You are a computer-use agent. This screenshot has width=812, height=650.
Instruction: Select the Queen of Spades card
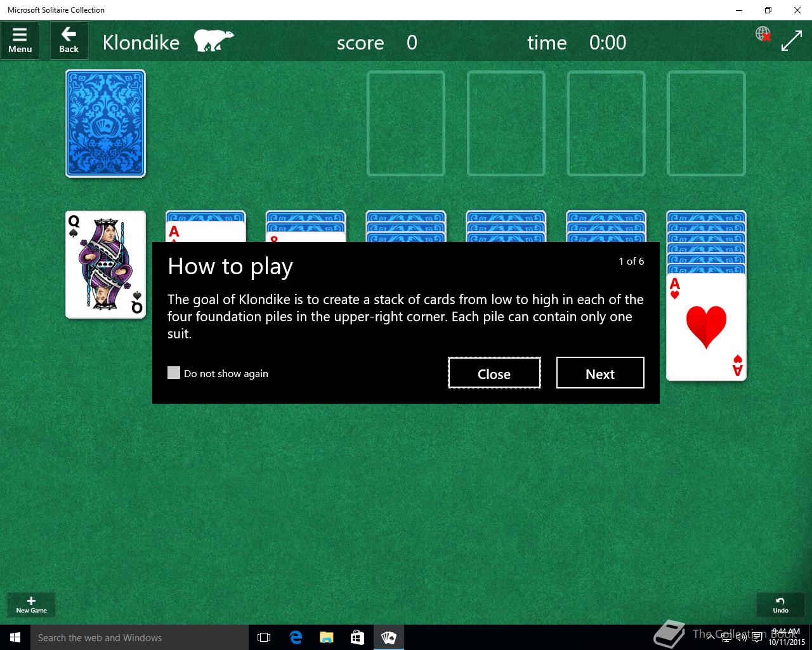[105, 265]
